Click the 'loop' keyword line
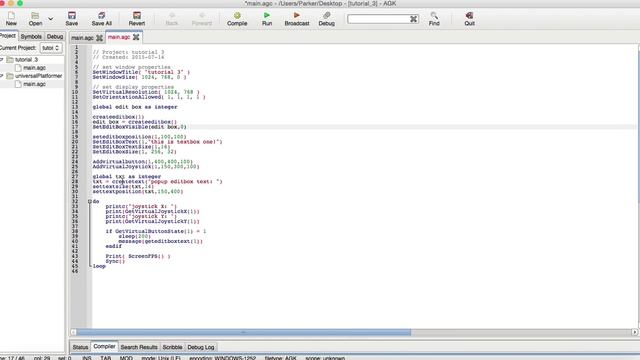Image resolution: width=640 pixels, height=360 pixels. 99,266
